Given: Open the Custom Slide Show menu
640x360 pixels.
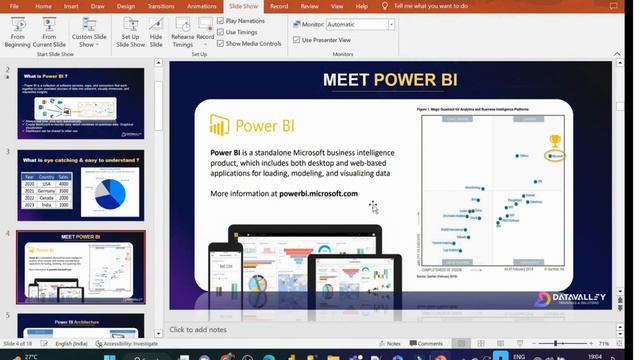Looking at the screenshot, I should pyautogui.click(x=89, y=32).
